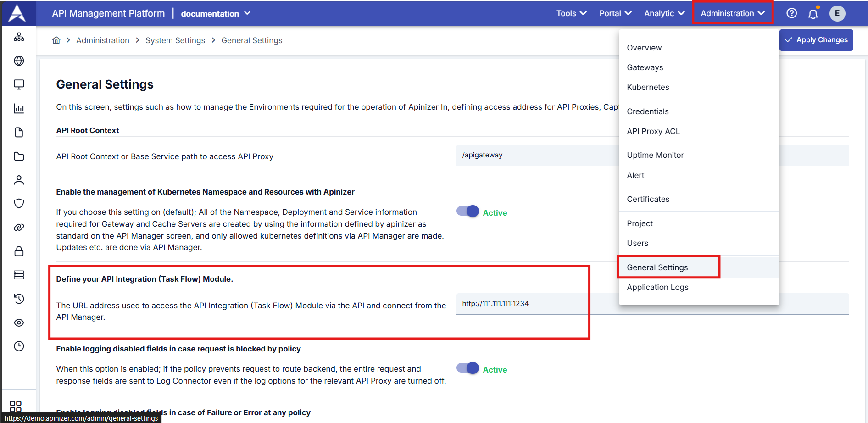Open the history icon in sidebar
The image size is (868, 423).
(19, 299)
